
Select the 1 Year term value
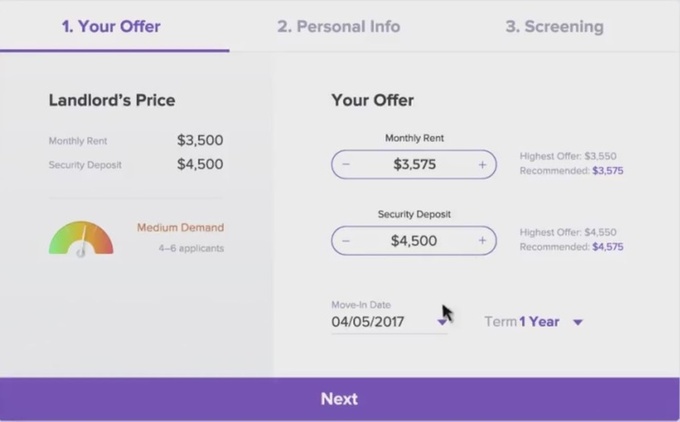[x=539, y=322]
